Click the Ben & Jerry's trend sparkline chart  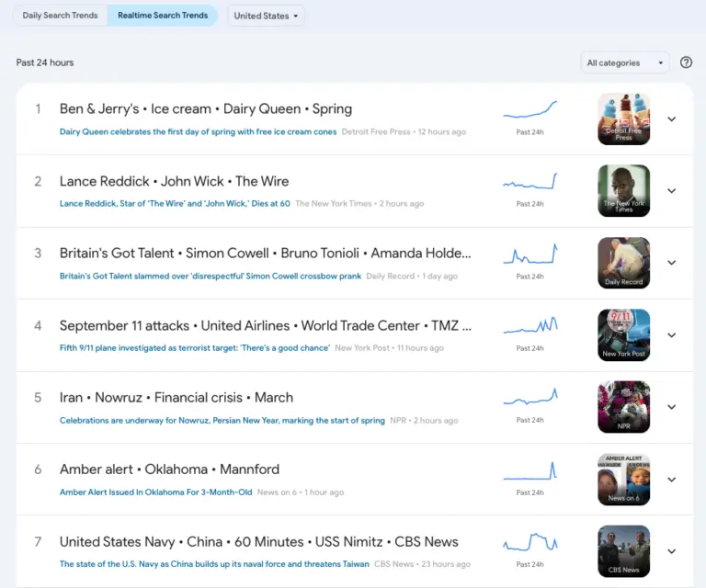(529, 109)
